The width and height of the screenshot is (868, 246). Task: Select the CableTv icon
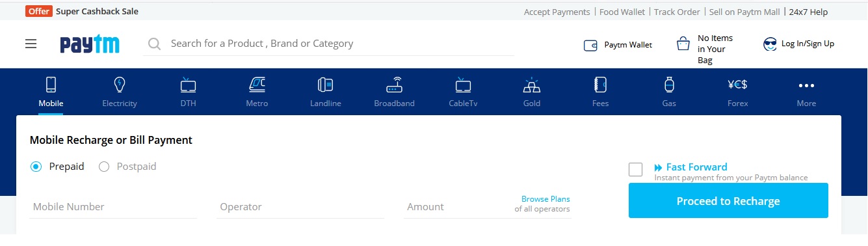pyautogui.click(x=464, y=85)
